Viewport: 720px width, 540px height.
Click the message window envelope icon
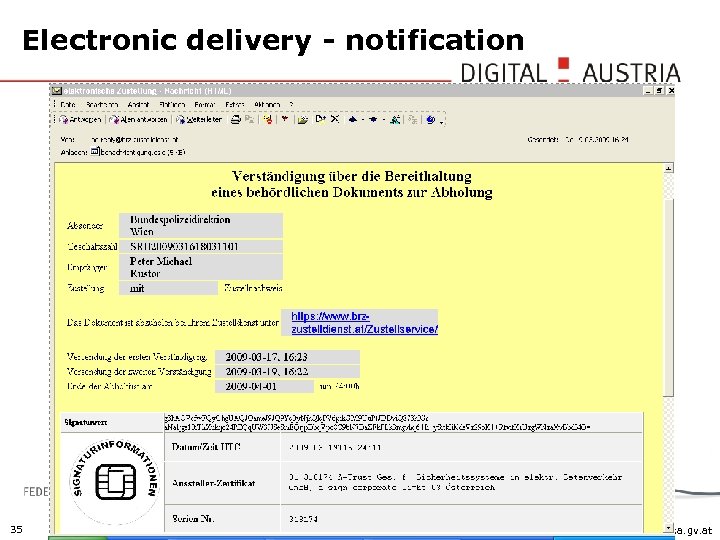[x=57, y=90]
